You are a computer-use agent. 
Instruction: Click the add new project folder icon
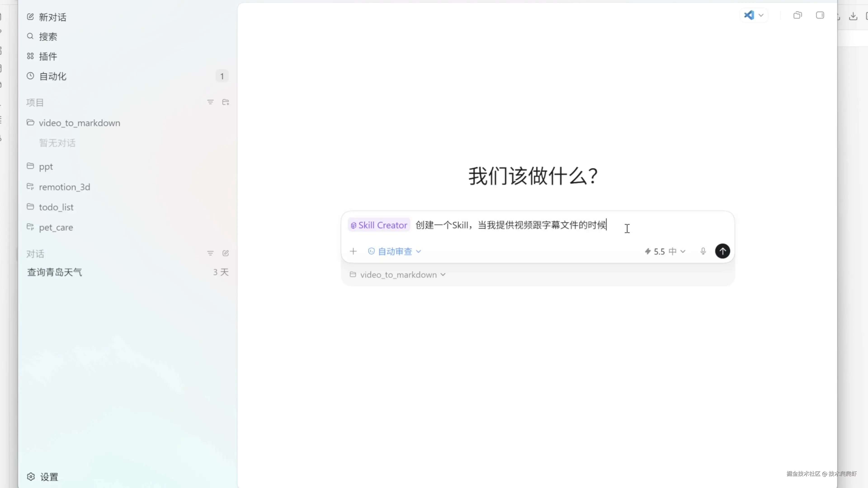click(225, 102)
